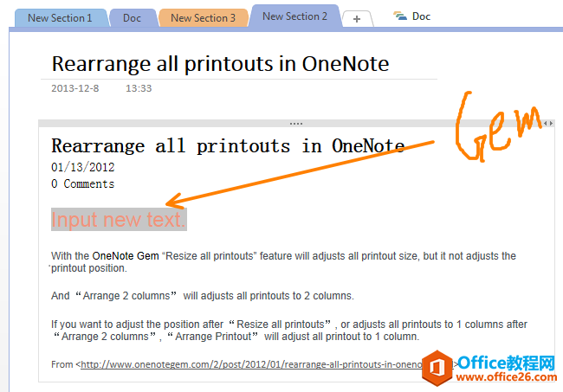Click the page date 2013-12-8

coord(74,88)
